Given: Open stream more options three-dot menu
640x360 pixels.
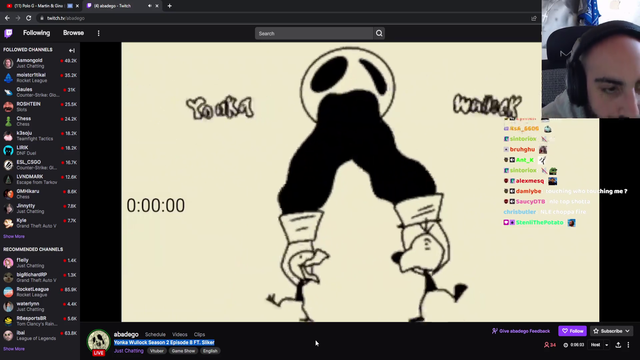Looking at the screenshot, I should (628, 345).
